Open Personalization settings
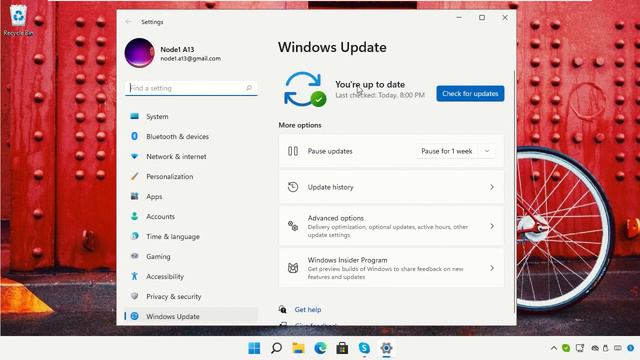Image resolution: width=640 pixels, height=360 pixels. coord(191,176)
